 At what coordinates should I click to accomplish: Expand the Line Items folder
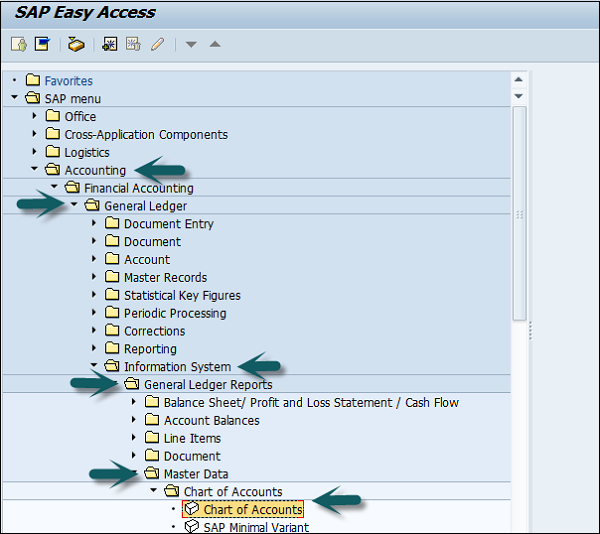point(134,437)
